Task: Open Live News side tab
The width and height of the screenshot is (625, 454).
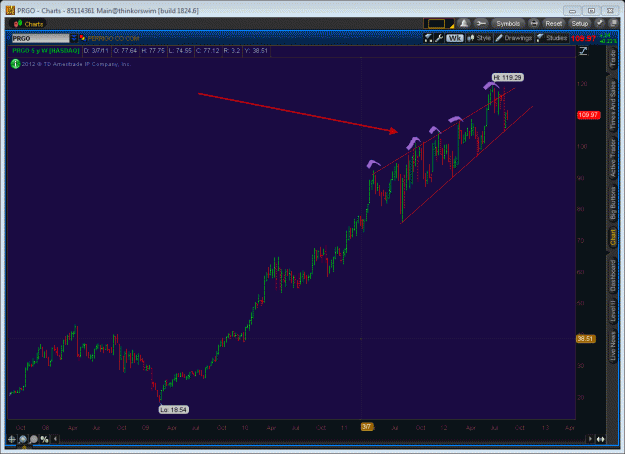Action: pyautogui.click(x=613, y=346)
